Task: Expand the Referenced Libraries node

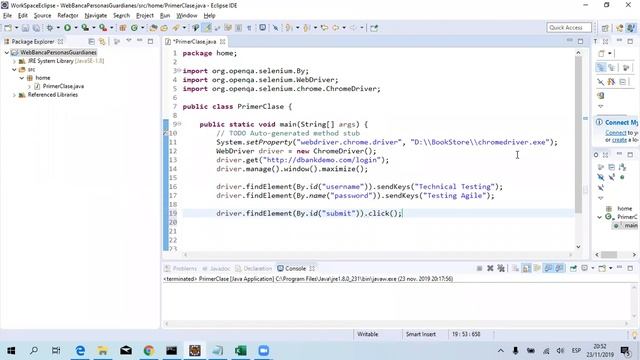Action: (x=14, y=95)
